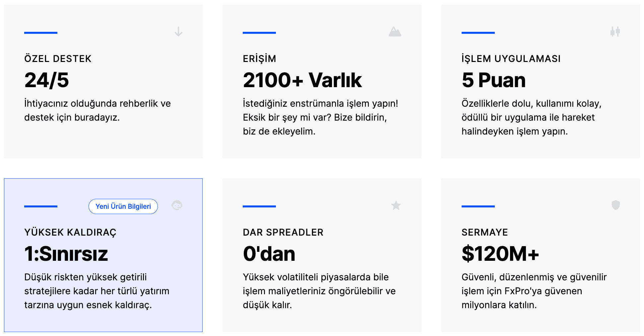Open the Yeni Ürün Bilgileri badge
The height and width of the screenshot is (336, 644).
click(x=123, y=206)
